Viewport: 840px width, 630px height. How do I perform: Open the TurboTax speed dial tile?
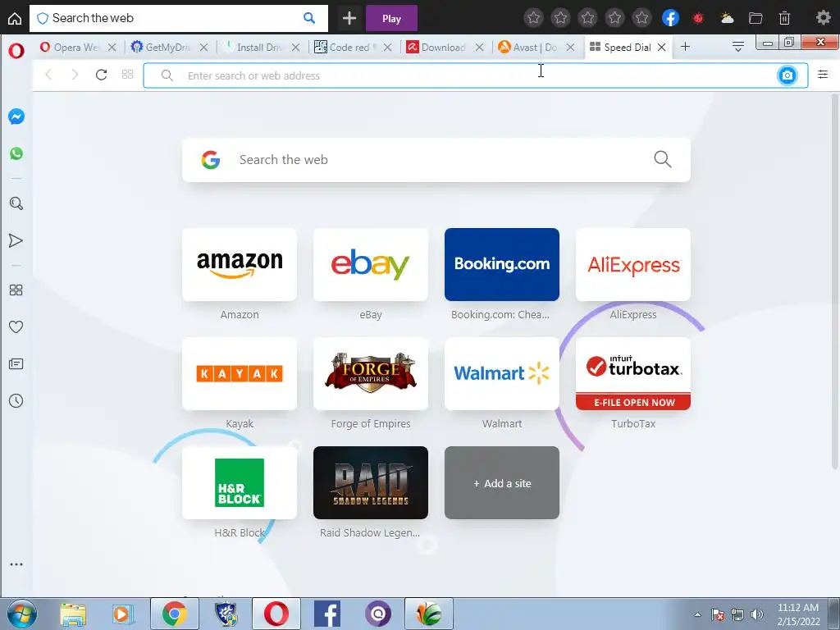(x=633, y=374)
